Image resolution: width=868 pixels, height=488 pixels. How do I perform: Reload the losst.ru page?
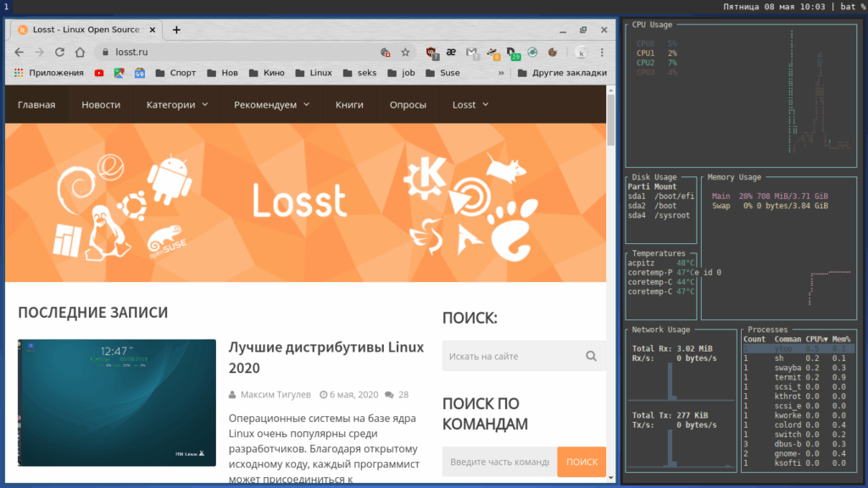[x=60, y=52]
